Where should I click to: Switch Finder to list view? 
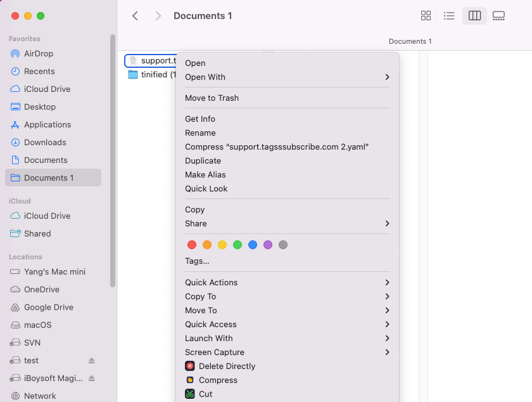(x=449, y=16)
